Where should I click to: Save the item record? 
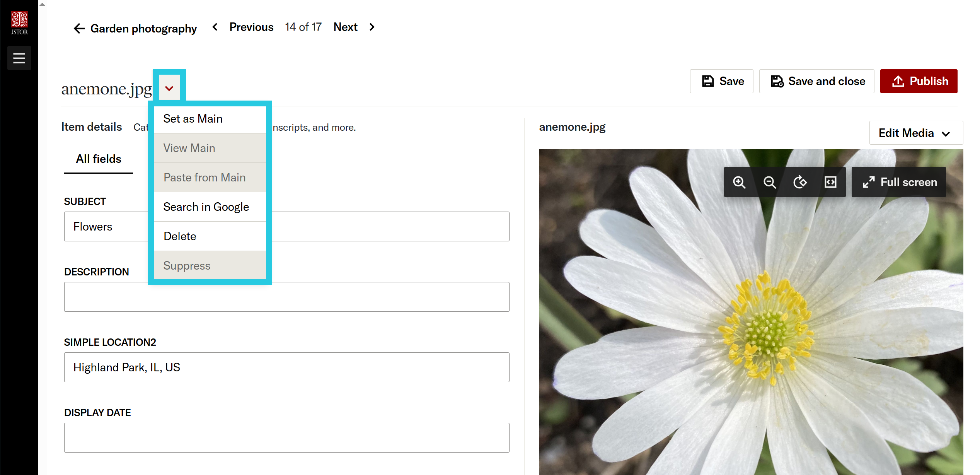pos(721,81)
